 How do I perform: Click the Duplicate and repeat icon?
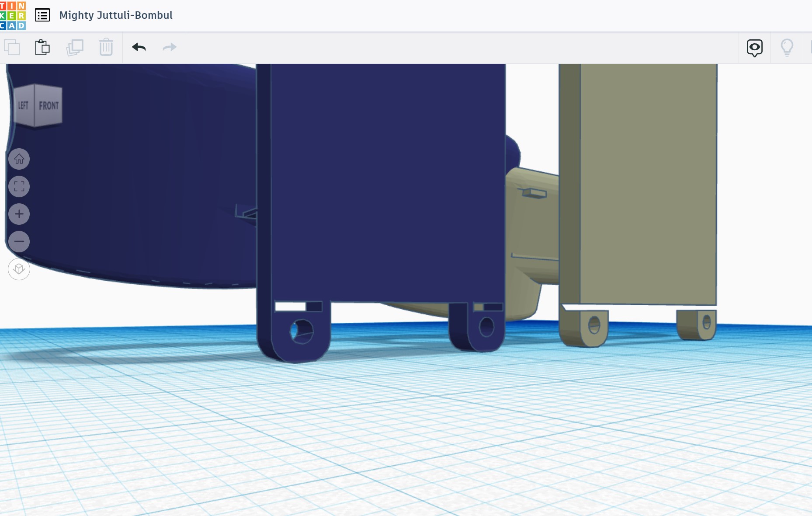(x=75, y=47)
